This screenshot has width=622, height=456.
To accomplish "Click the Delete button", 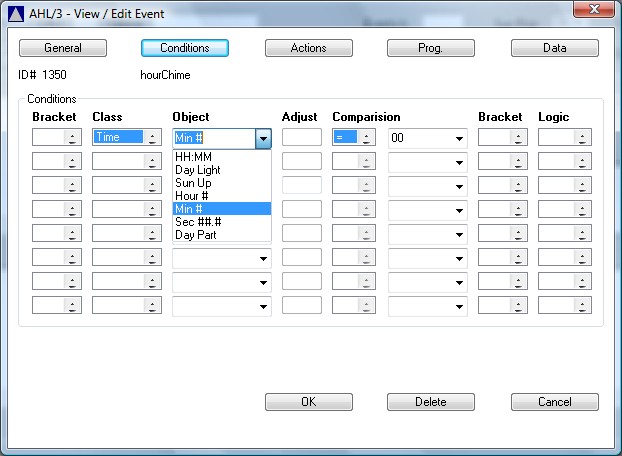I will [x=430, y=402].
